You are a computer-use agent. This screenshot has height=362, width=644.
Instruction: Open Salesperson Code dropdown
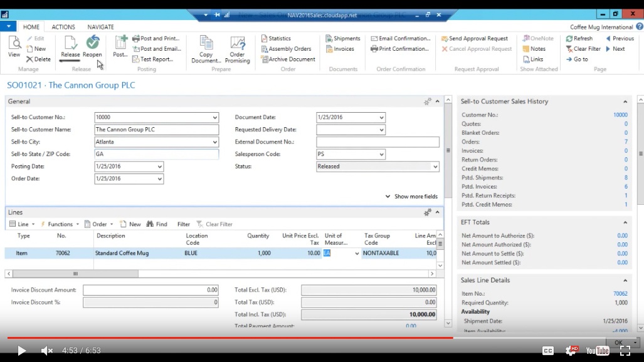click(x=381, y=154)
